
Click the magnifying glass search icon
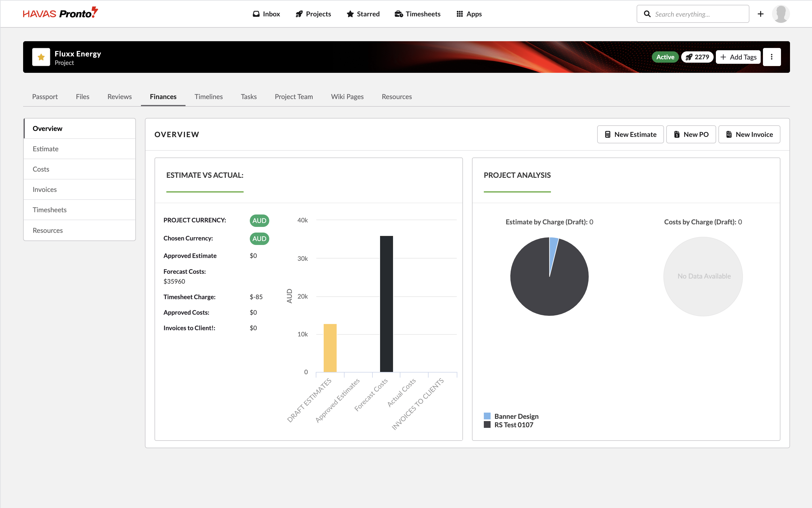[647, 14]
